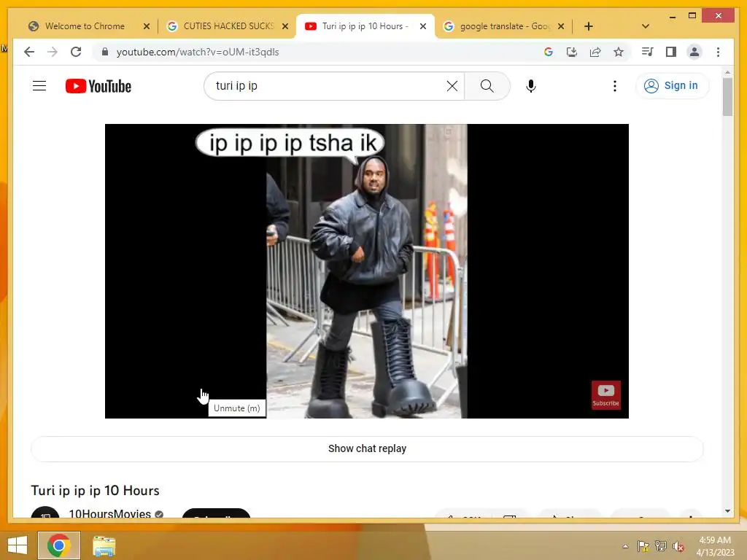
Task: Open a new Chrome tab
Action: tap(589, 26)
